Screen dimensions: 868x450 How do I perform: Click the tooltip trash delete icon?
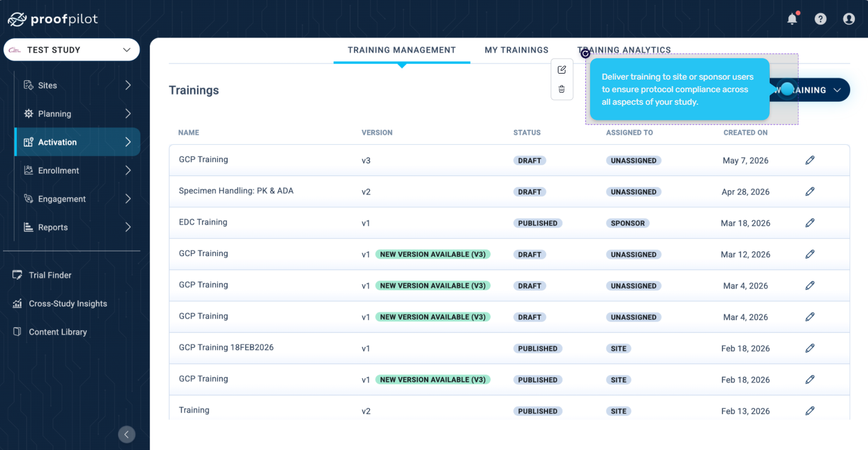click(562, 89)
